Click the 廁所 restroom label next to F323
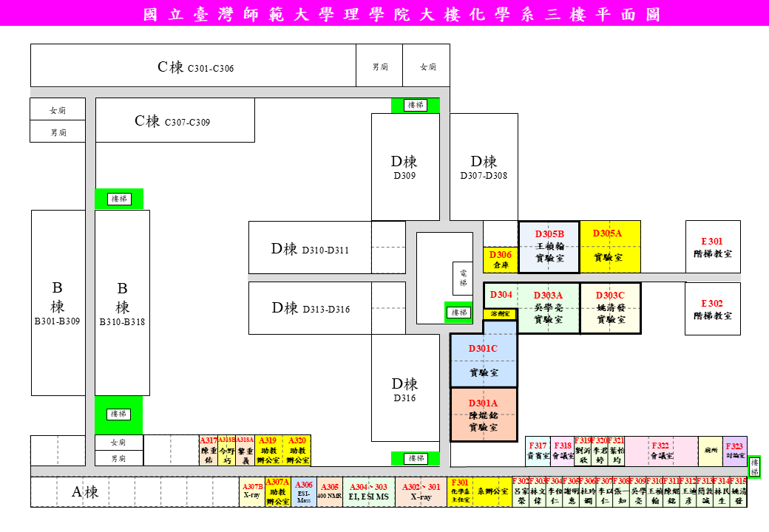 click(x=711, y=450)
